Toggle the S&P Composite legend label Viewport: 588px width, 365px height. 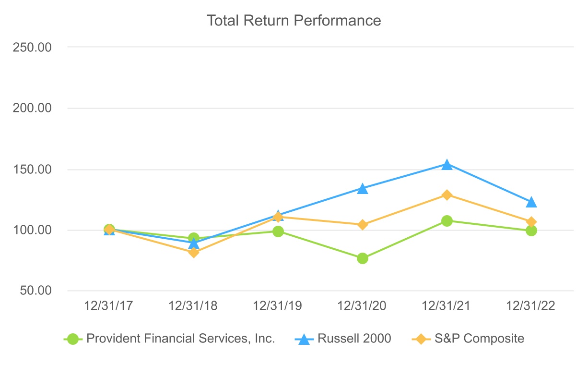tap(479, 339)
